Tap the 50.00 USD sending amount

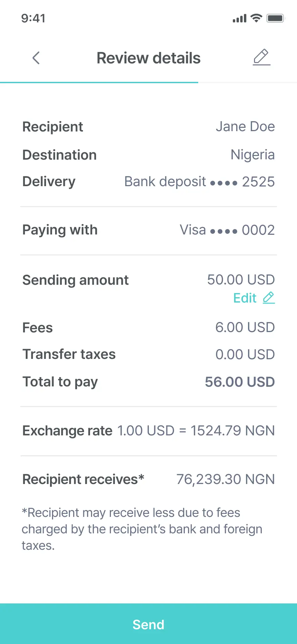(x=241, y=280)
